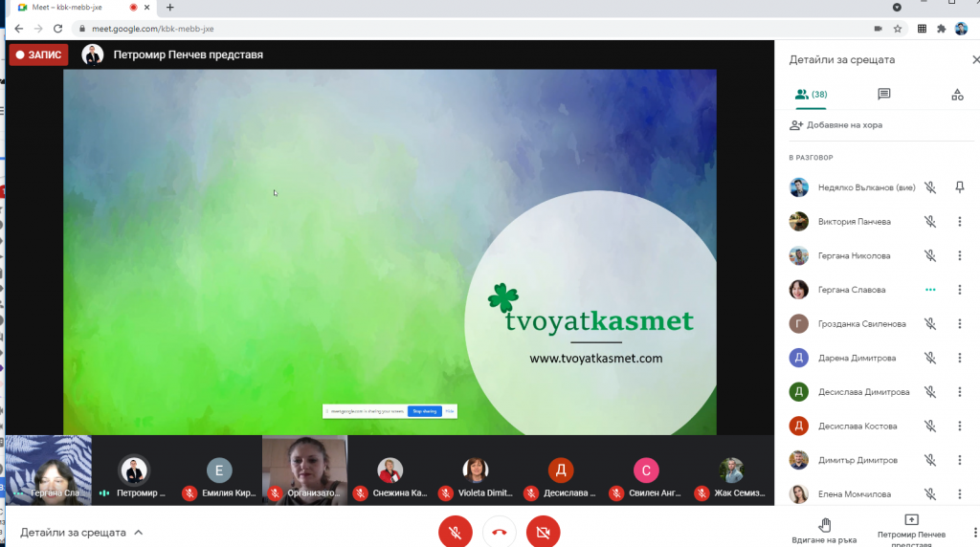Switch to the chat messages tab
The width and height of the screenshot is (980, 547).
pos(883,95)
